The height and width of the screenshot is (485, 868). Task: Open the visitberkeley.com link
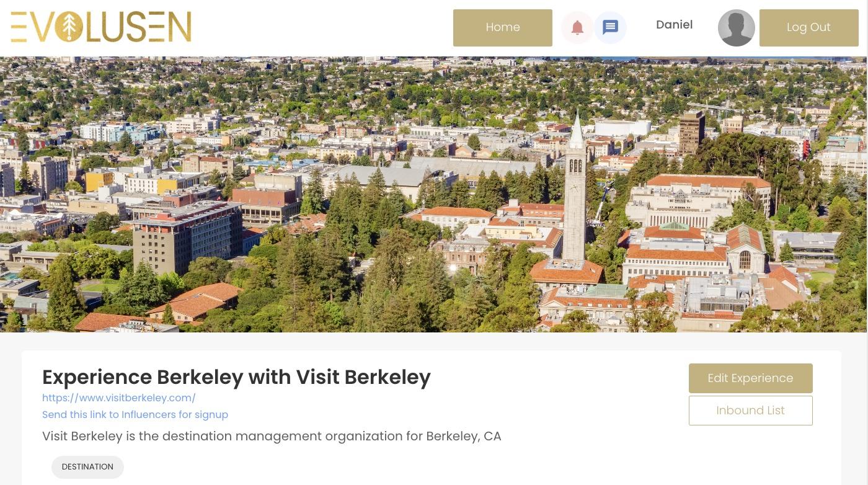pyautogui.click(x=119, y=398)
